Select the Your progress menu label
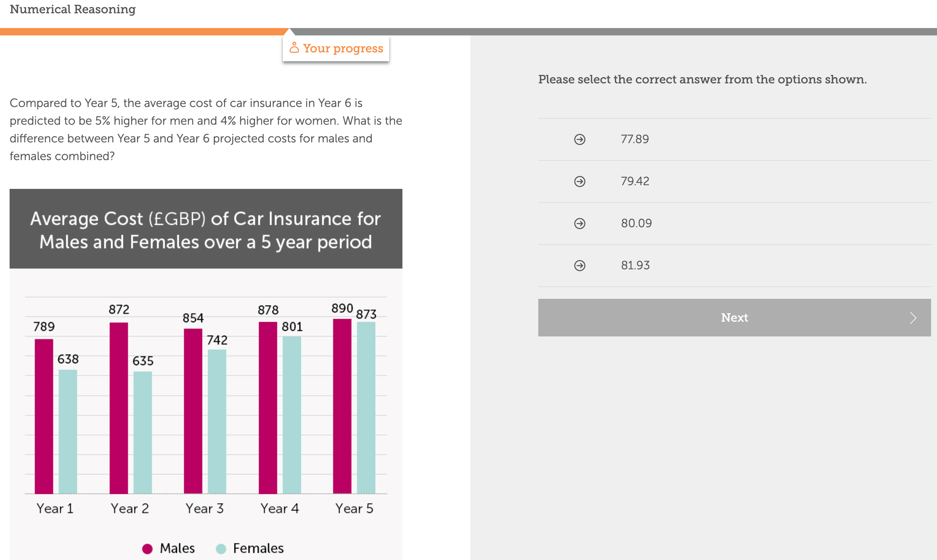The width and height of the screenshot is (937, 560). point(343,48)
